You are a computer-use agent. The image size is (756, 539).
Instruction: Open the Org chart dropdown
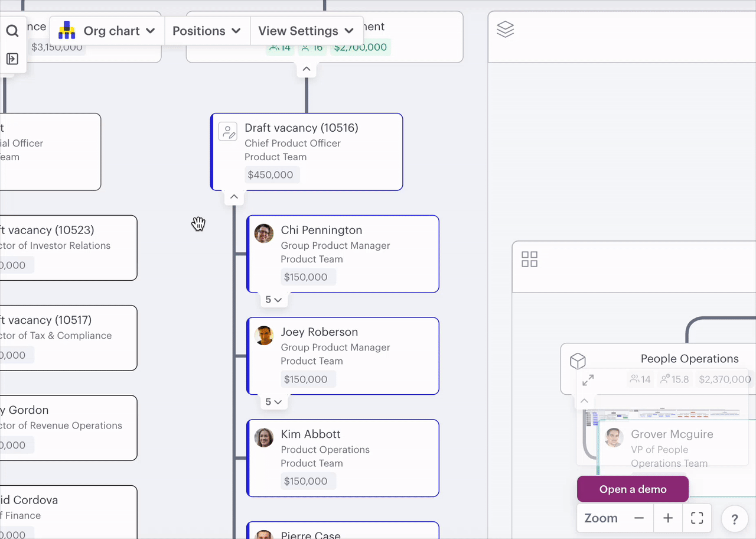pos(107,31)
